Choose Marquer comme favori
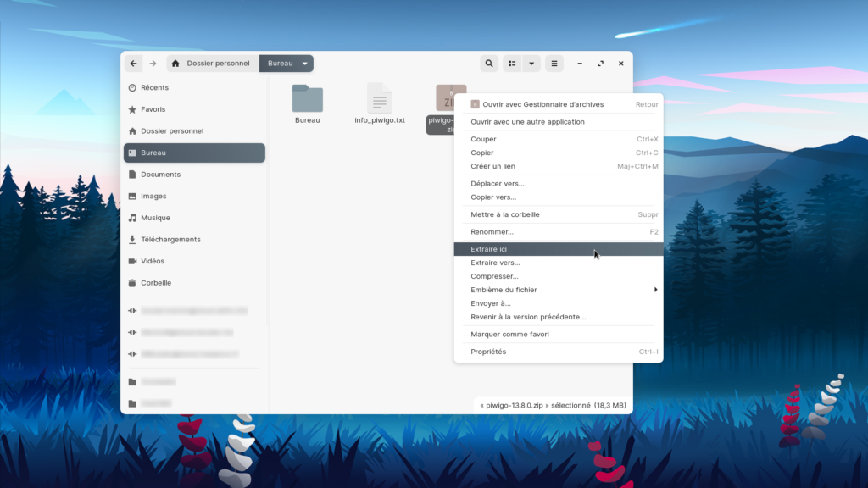Screen dimensions: 868x488 coord(559,335)
